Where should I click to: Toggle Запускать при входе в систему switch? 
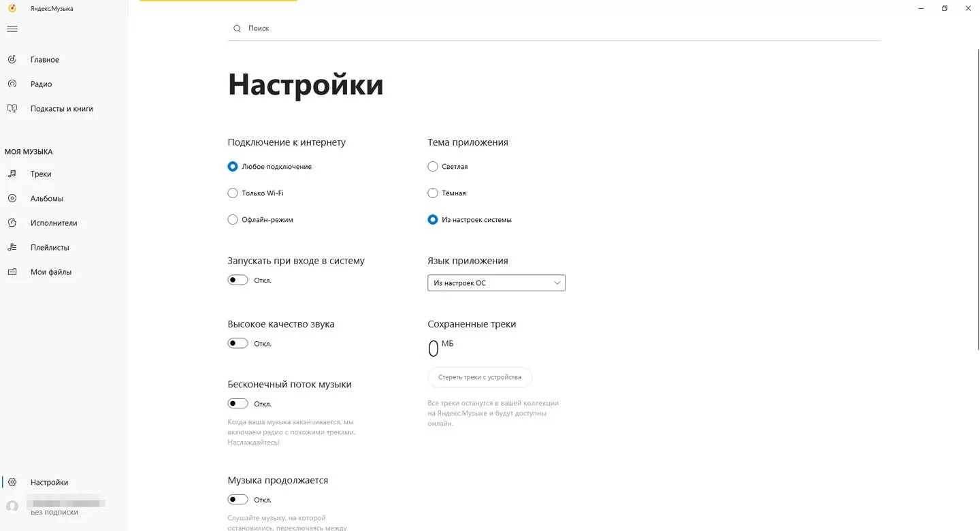tap(238, 280)
